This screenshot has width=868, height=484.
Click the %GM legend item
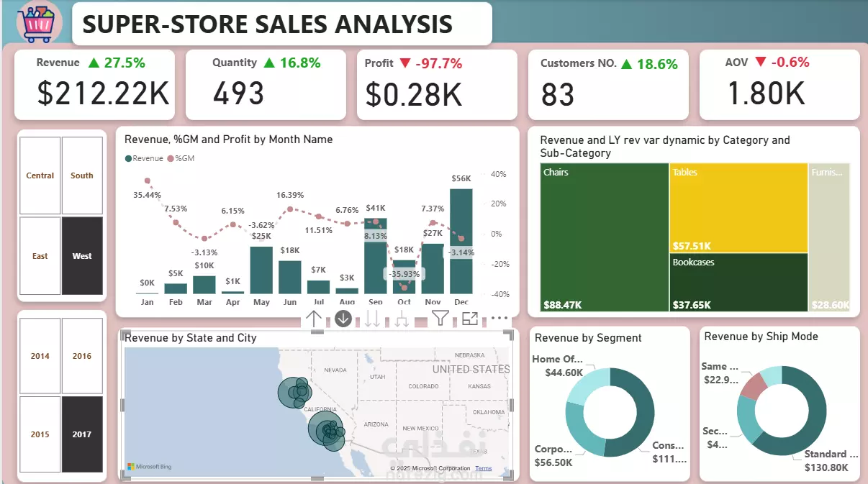pos(181,158)
